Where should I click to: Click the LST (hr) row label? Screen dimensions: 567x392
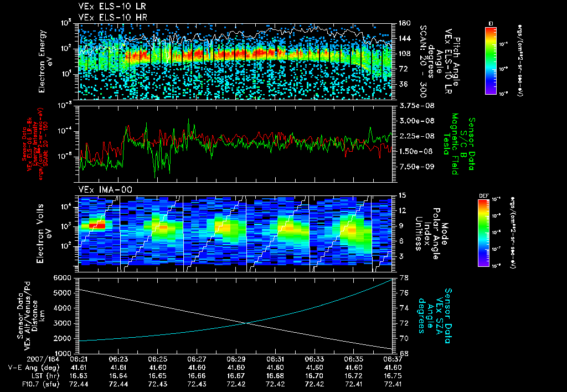44,376
